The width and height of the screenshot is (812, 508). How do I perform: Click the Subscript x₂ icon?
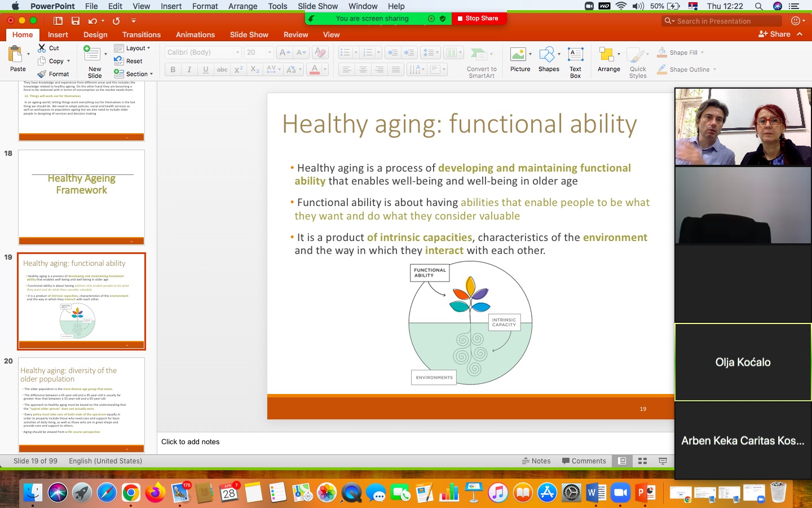[255, 69]
